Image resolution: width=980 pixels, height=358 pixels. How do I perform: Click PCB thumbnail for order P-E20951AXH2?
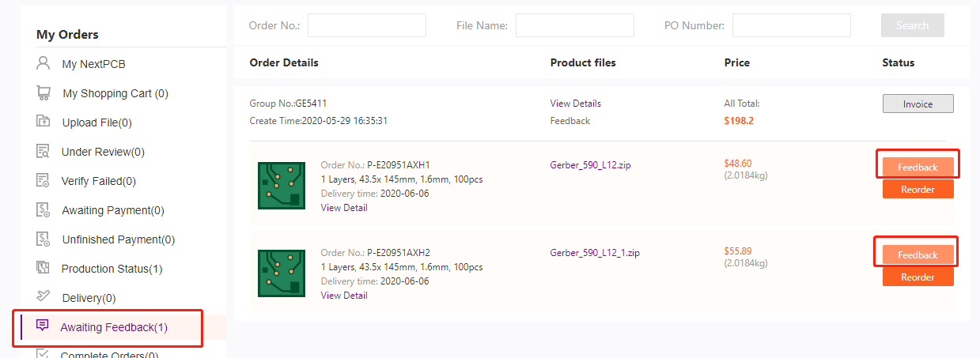click(x=282, y=273)
